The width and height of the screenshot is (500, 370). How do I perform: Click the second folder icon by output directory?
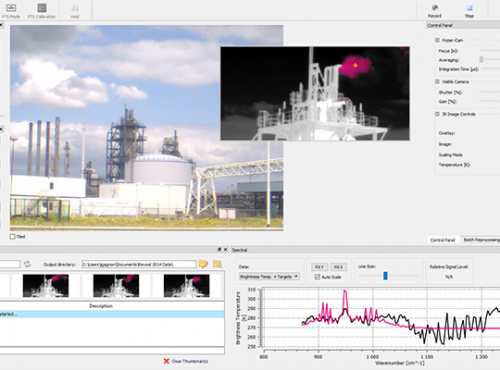click(217, 264)
